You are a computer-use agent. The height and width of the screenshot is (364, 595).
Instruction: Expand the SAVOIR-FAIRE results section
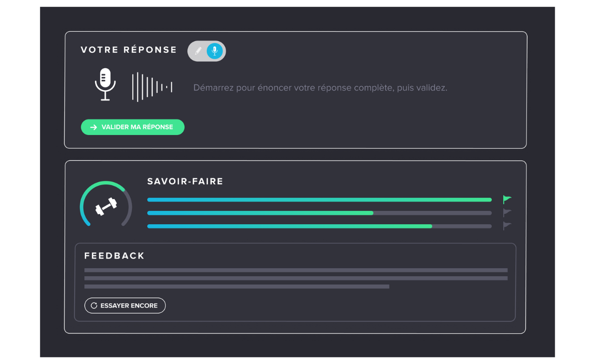pos(185,181)
